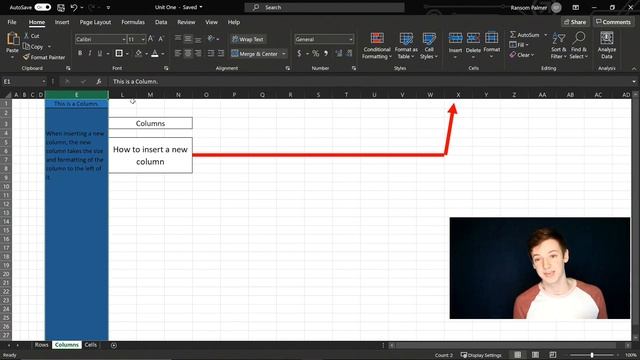Apply Accounting dollar number format
The image size is (640, 360).
click(299, 53)
